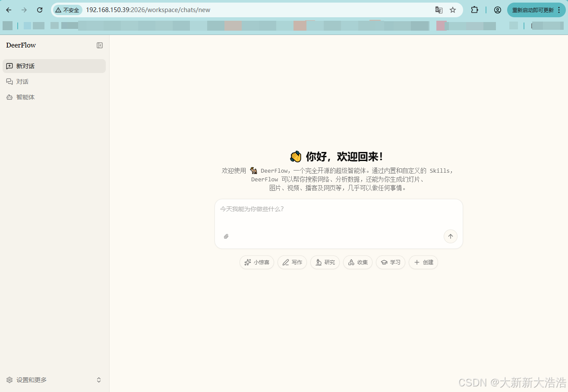The image size is (568, 392).
Task: Send message with the up-arrow button
Action: (x=450, y=236)
